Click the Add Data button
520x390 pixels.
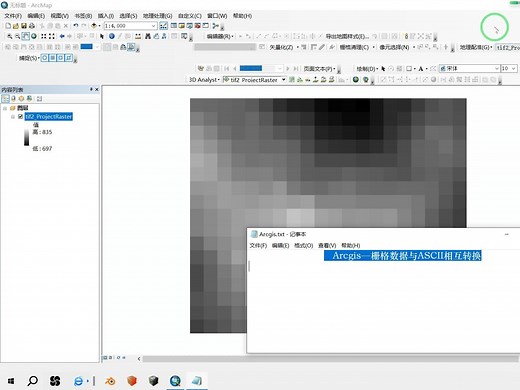coord(94,26)
